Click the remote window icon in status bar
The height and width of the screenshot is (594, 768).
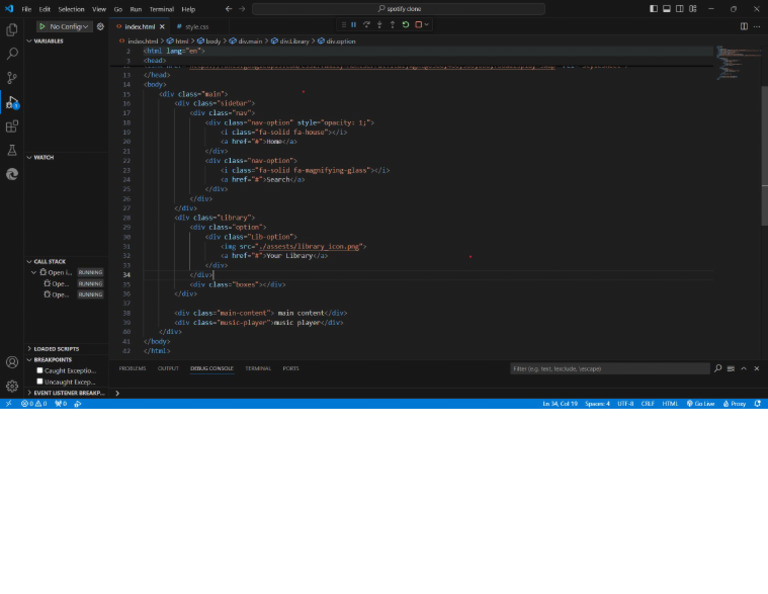click(8, 404)
